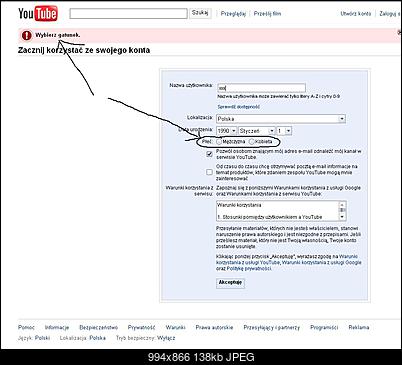Open Warunki korzystania z usługi Google link
This screenshot has width=402, height=365.
pos(322,262)
